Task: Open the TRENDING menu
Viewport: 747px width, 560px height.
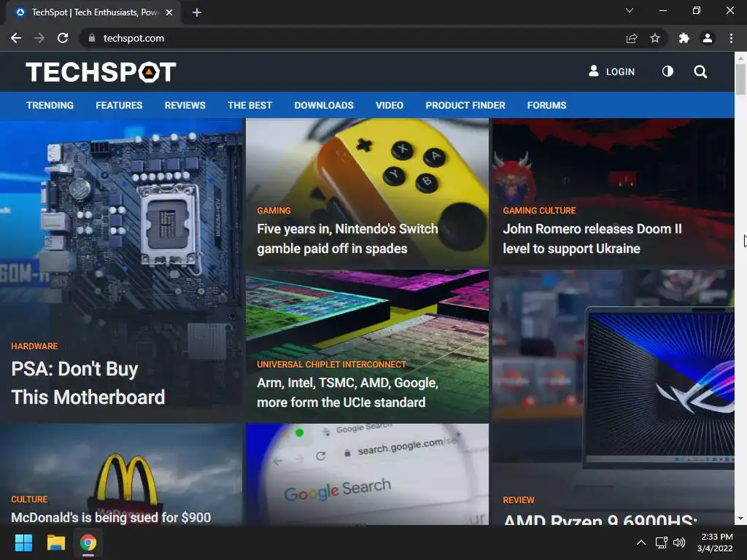Action: pyautogui.click(x=50, y=105)
